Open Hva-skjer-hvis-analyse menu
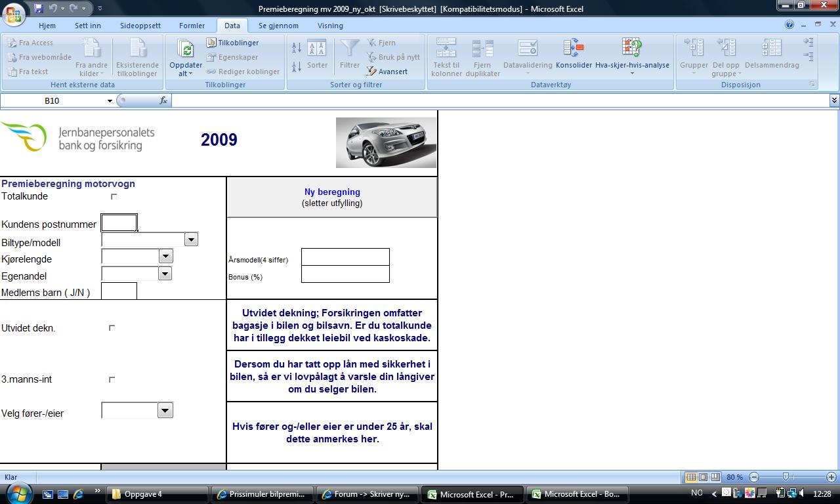The width and height of the screenshot is (840, 504). point(632,57)
